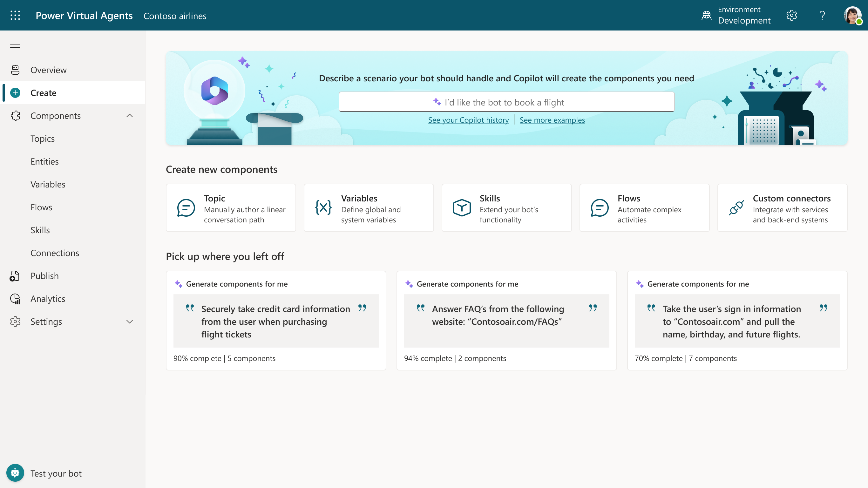
Task: Open Analytics in the navigation
Action: tap(48, 299)
